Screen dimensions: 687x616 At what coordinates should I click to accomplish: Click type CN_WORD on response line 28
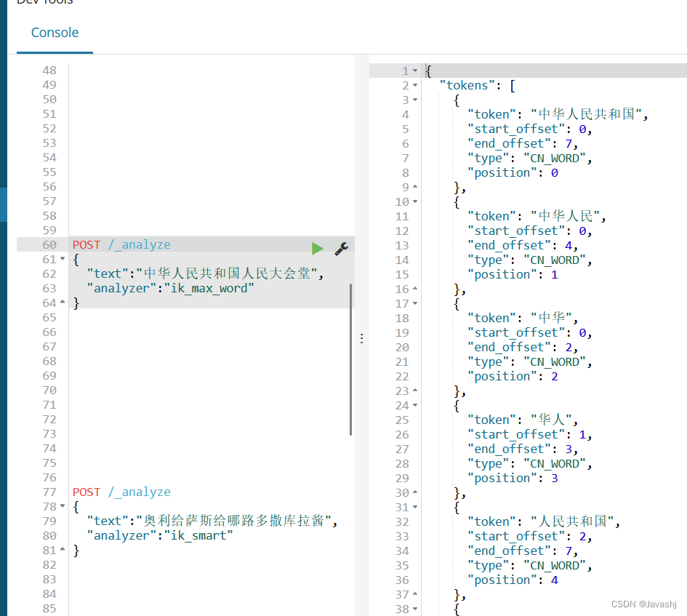(555, 463)
